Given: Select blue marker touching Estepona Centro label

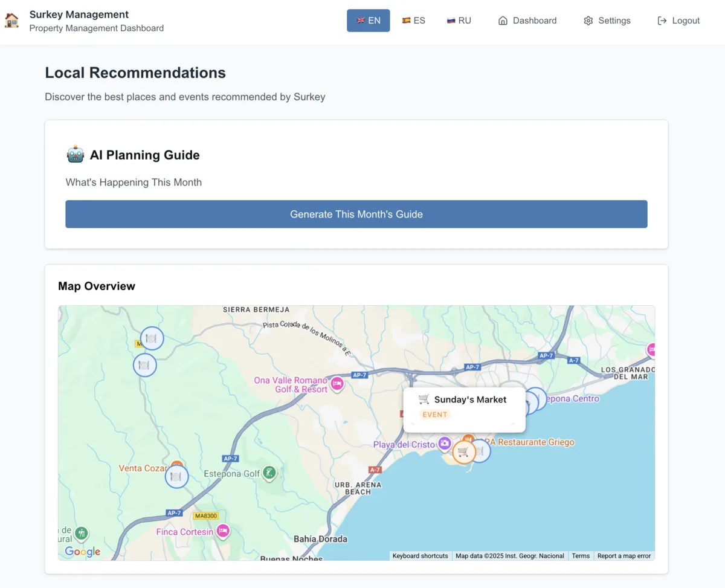Looking at the screenshot, I should tap(536, 399).
